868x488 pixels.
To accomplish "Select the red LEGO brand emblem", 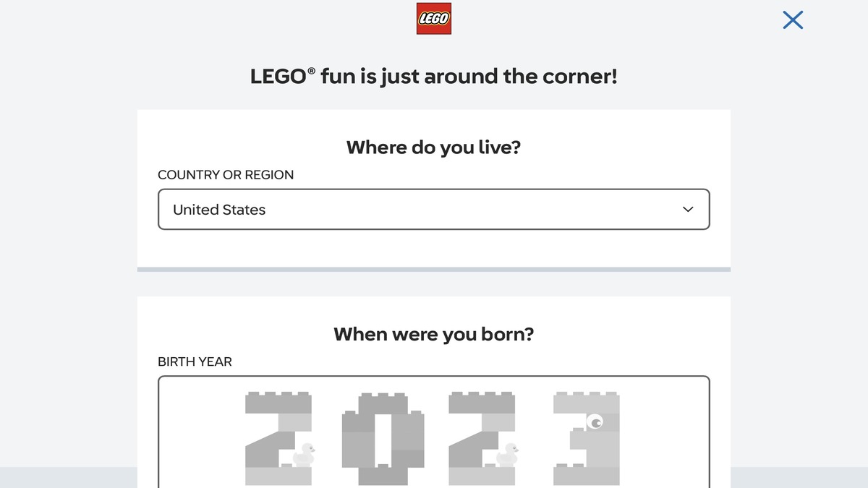I will tap(433, 17).
